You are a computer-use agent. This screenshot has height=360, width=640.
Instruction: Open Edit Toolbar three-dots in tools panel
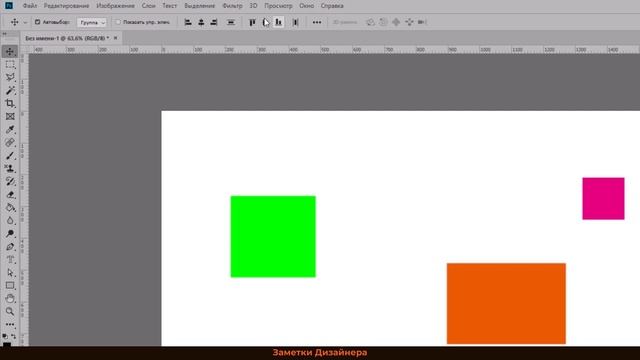point(10,324)
